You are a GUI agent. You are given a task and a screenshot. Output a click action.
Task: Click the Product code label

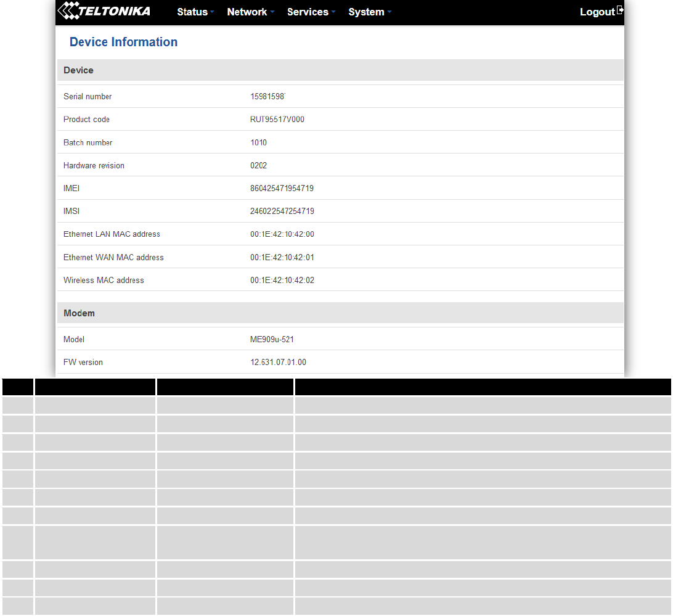pyautogui.click(x=86, y=120)
